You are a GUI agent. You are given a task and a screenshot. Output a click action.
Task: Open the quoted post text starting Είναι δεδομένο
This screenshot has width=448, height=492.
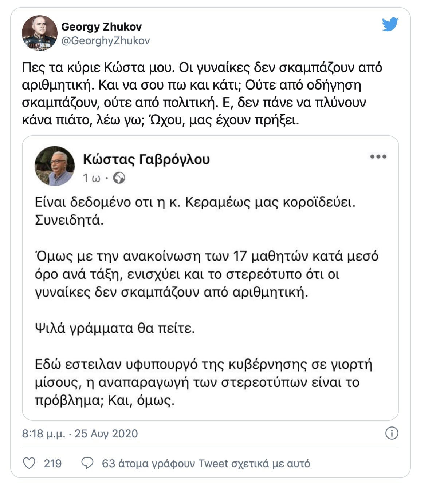tap(195, 211)
